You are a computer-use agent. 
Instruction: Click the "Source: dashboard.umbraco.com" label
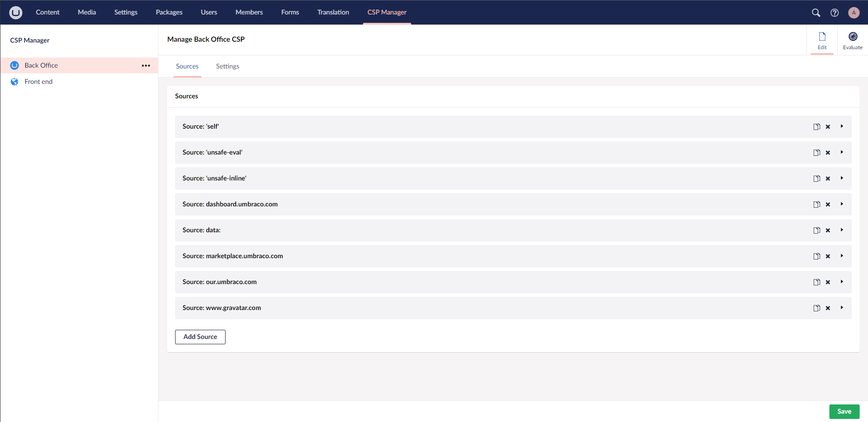(x=230, y=204)
